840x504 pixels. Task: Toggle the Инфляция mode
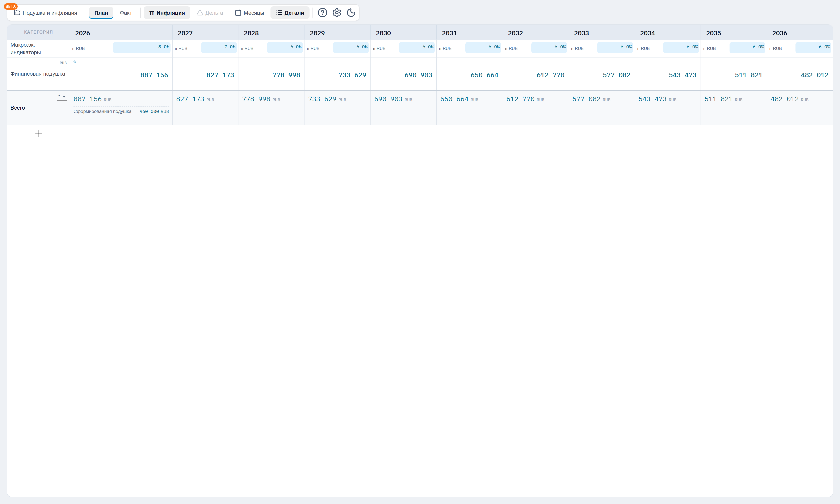(167, 13)
